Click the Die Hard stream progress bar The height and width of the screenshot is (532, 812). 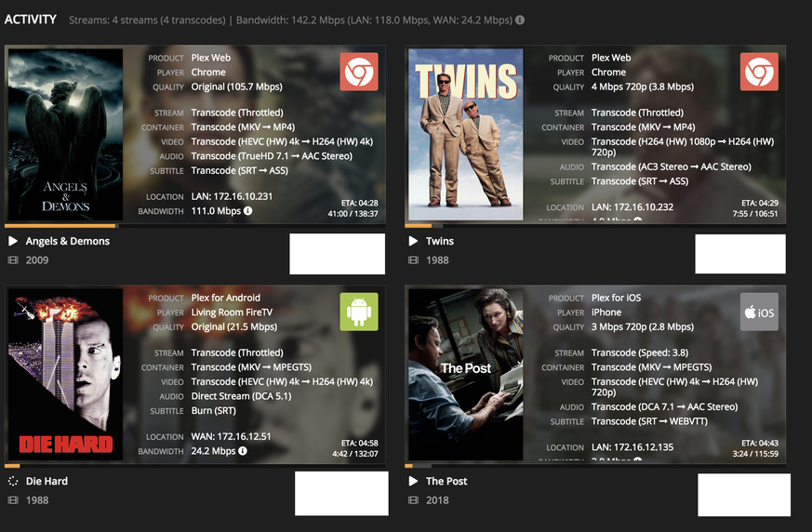[194, 466]
